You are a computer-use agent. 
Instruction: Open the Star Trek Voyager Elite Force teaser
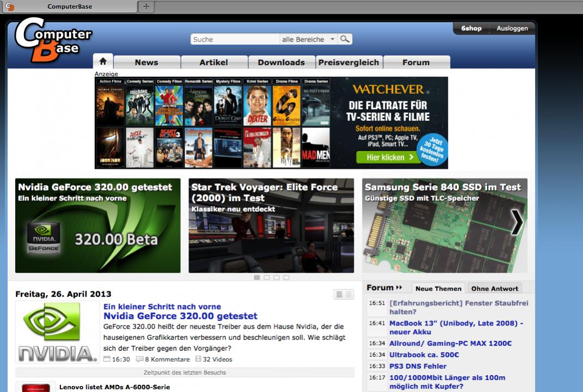(271, 225)
